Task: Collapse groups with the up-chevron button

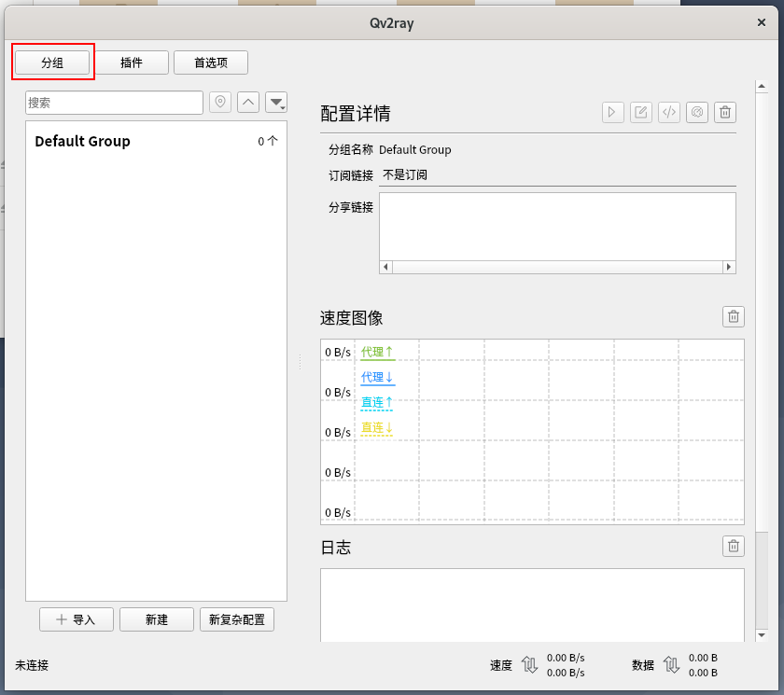Action: click(x=248, y=102)
